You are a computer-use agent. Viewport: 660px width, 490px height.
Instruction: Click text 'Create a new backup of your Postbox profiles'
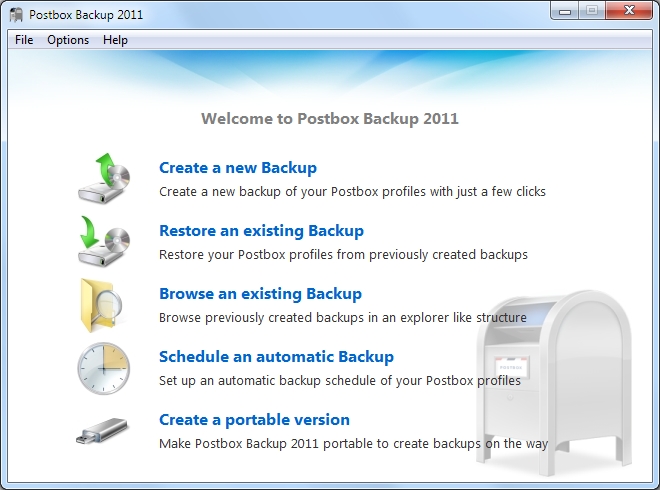click(x=293, y=192)
